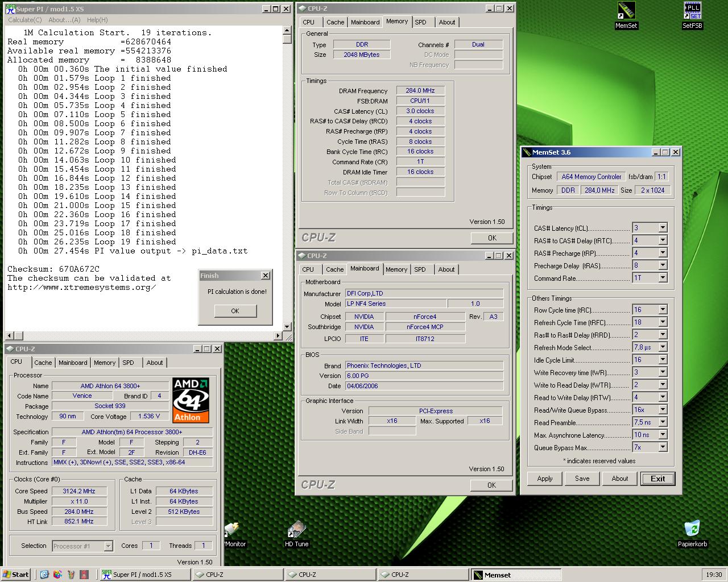Click Core Speed 3124.2 MHz value
The height and width of the screenshot is (582, 728).
(79, 491)
